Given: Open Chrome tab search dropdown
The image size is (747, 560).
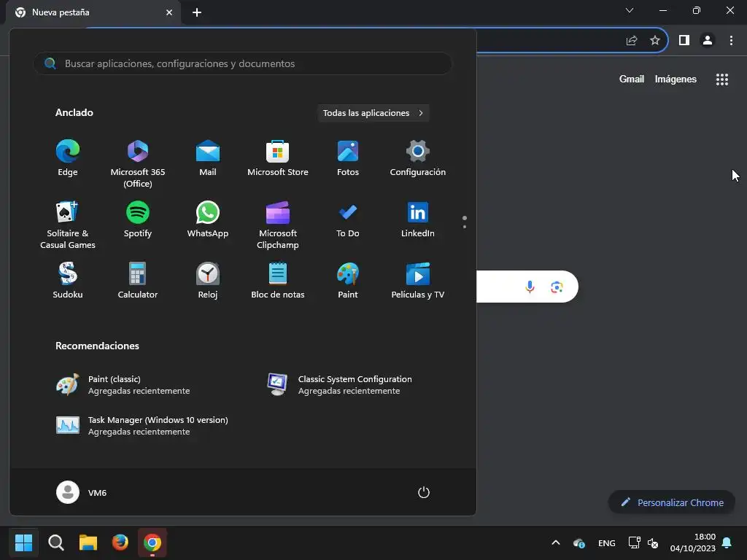Looking at the screenshot, I should click(630, 10).
